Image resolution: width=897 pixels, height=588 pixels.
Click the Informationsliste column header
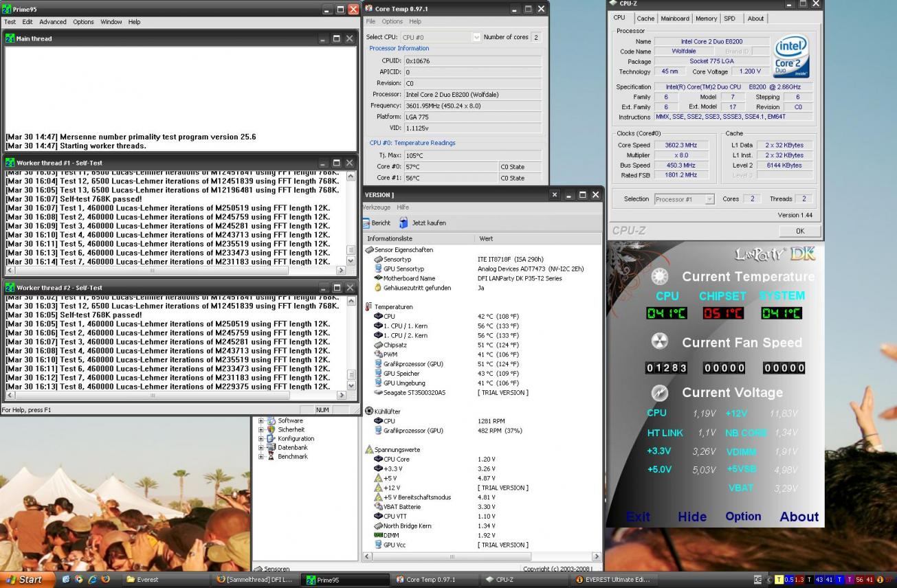tap(418, 238)
